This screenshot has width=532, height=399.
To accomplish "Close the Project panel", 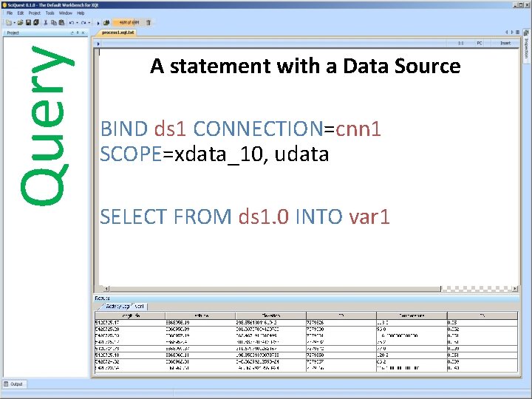I will tap(83, 33).
